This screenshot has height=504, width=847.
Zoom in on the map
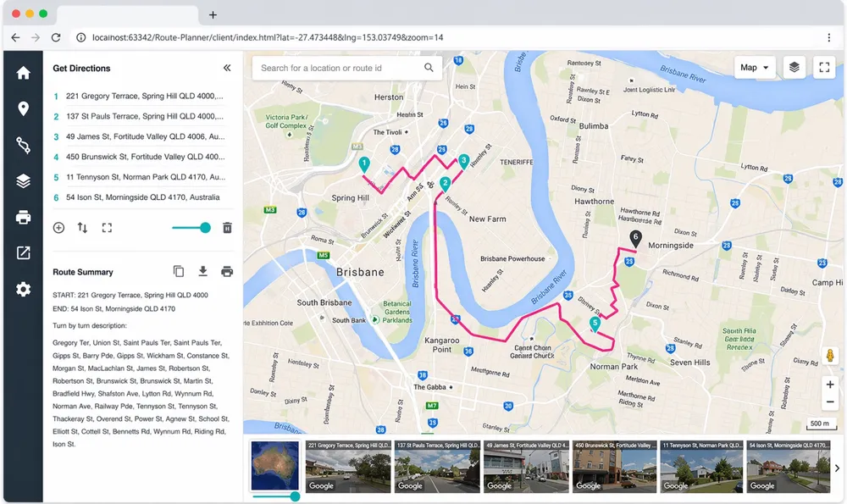click(x=830, y=385)
